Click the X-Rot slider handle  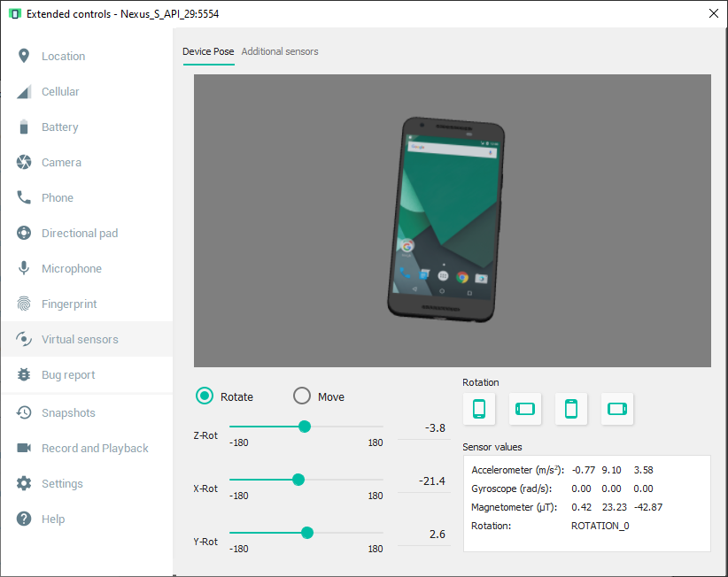pos(298,480)
